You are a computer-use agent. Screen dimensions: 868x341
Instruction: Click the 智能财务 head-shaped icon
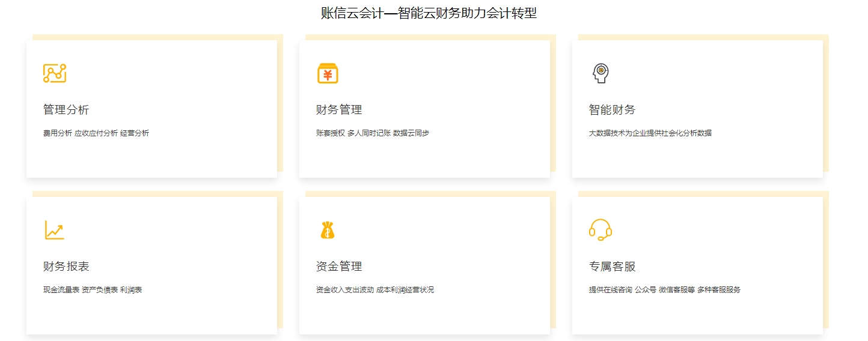point(600,73)
